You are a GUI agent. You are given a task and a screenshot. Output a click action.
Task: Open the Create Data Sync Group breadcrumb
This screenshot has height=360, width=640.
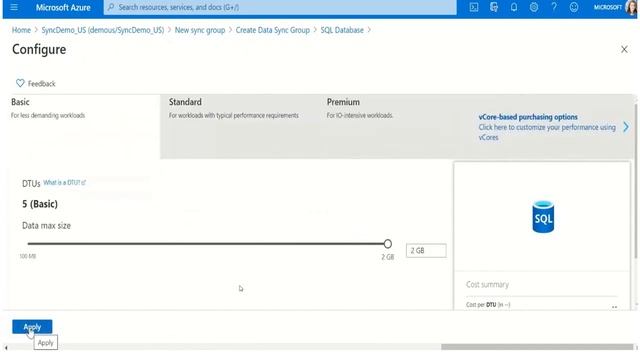pos(273,30)
